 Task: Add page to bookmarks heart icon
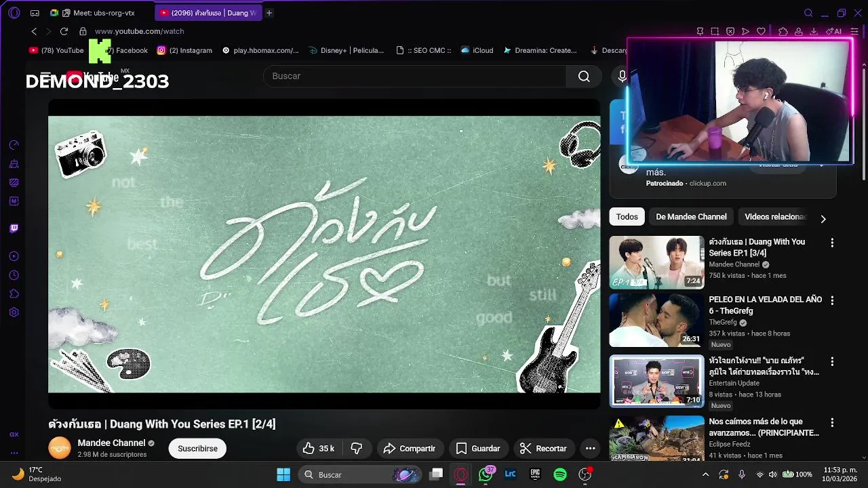click(x=761, y=31)
